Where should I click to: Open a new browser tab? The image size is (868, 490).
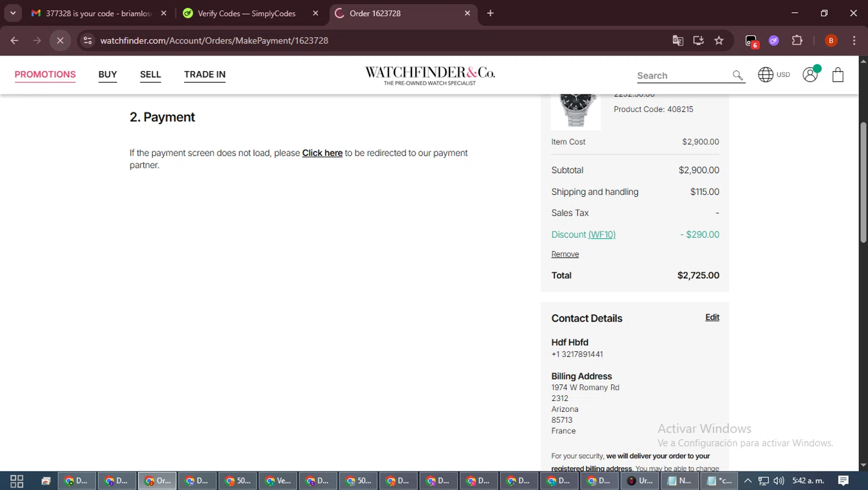point(490,13)
